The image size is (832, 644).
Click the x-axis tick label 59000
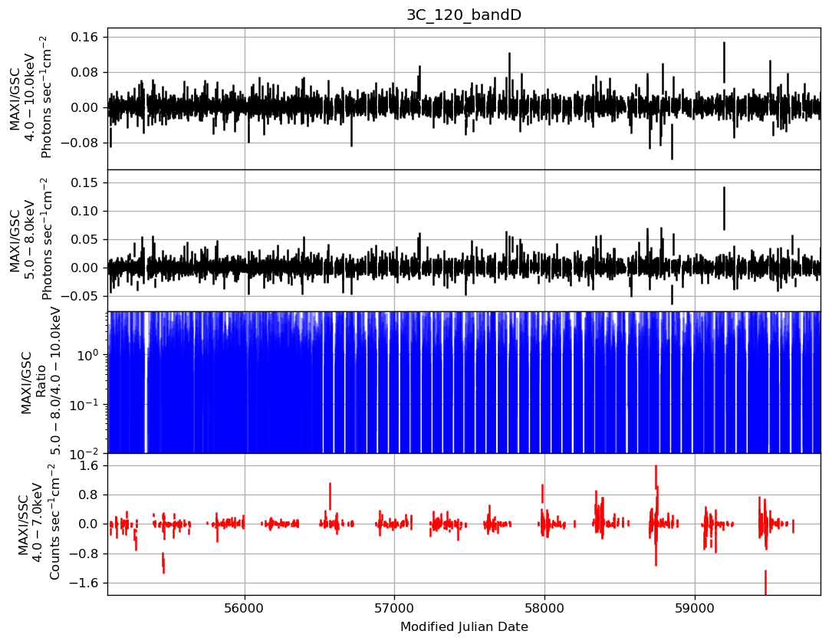tap(695, 607)
